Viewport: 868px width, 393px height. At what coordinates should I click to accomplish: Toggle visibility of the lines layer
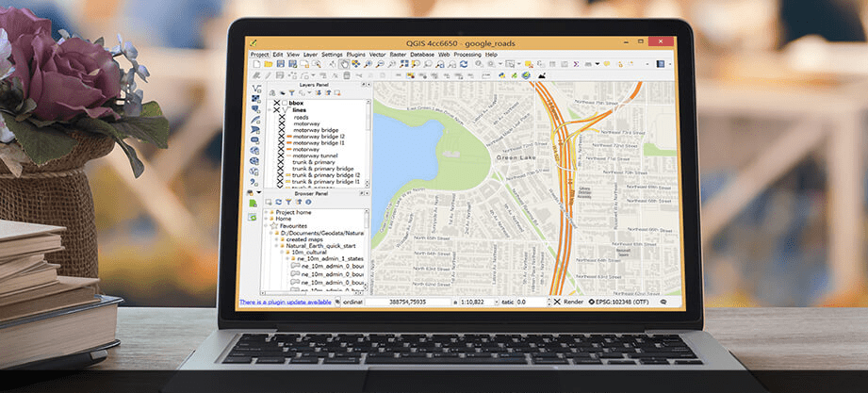277,109
